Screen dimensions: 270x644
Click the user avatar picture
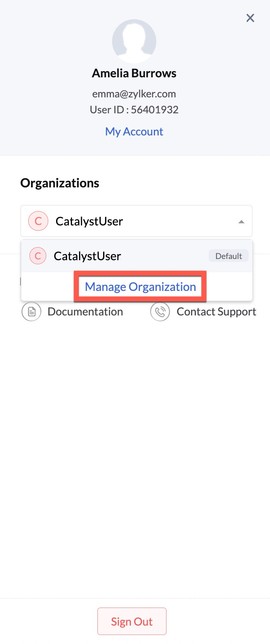pyautogui.click(x=134, y=41)
